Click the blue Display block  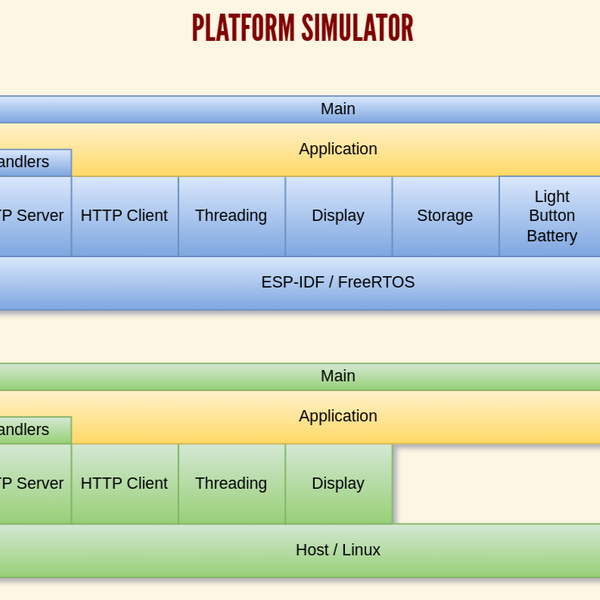339,216
